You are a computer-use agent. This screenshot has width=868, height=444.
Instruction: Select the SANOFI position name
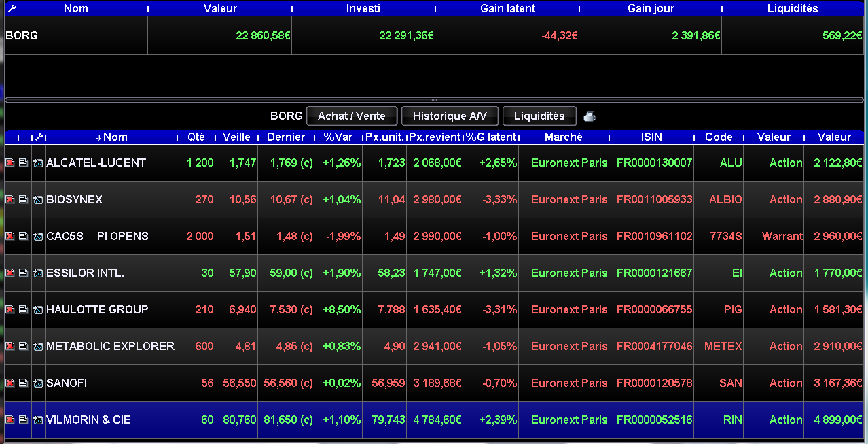67,383
